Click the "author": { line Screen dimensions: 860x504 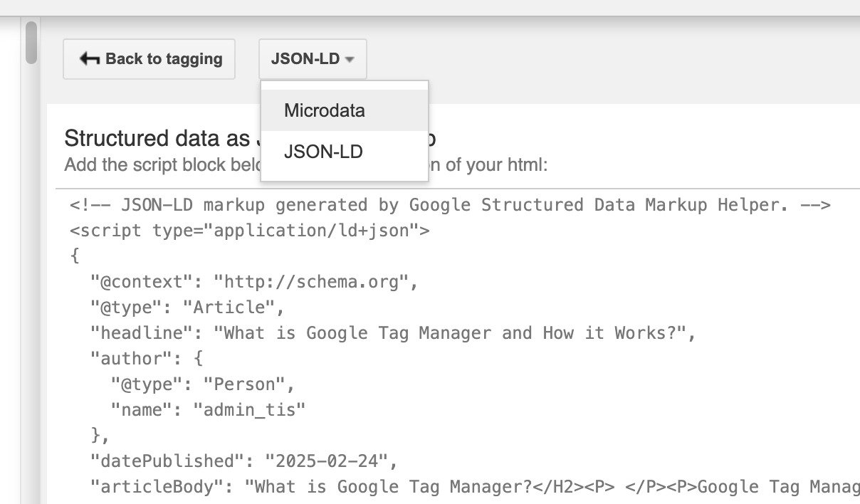[x=147, y=359]
